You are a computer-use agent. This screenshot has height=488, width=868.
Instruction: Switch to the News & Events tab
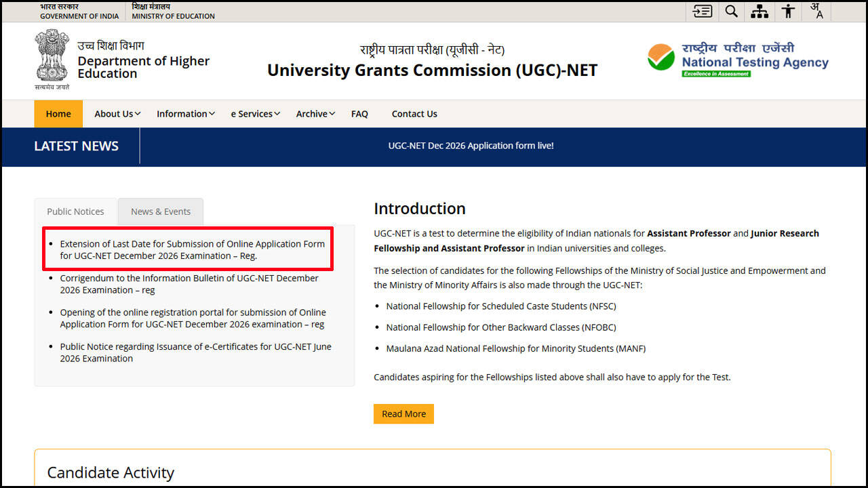pos(161,211)
